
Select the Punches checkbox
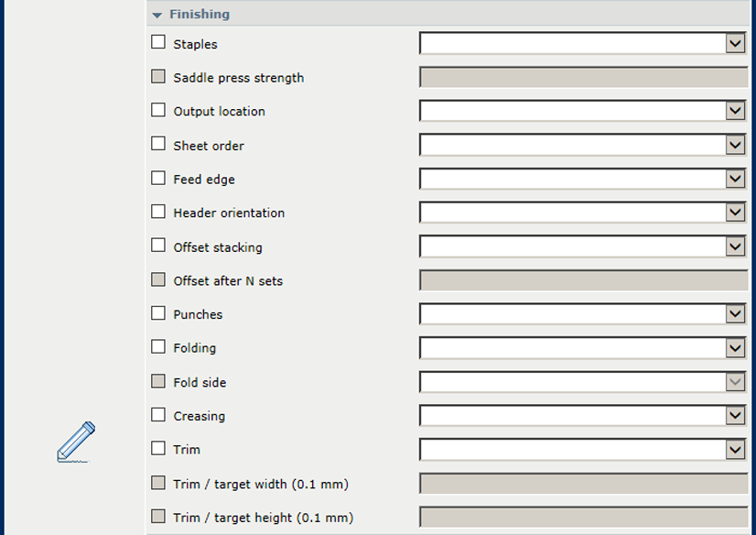[158, 313]
